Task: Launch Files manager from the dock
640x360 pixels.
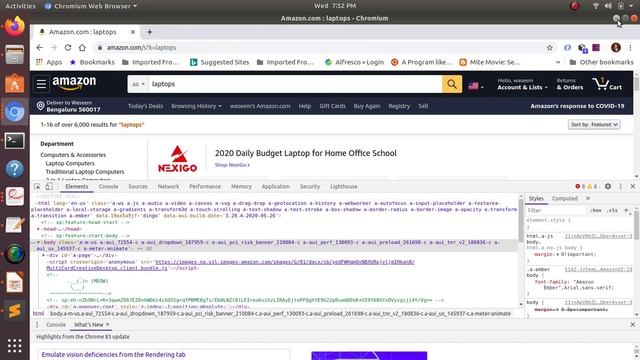Action: [15, 54]
